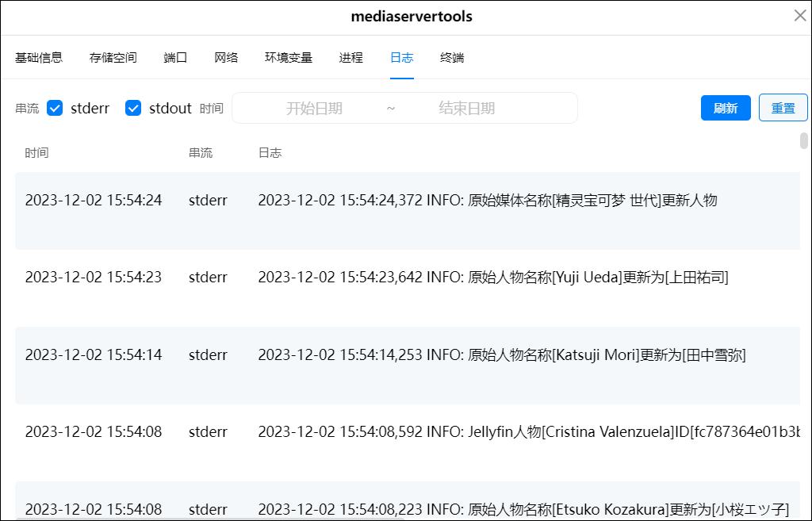The height and width of the screenshot is (521, 812).
Task: Toggle the stdout checkbox
Action: (133, 108)
